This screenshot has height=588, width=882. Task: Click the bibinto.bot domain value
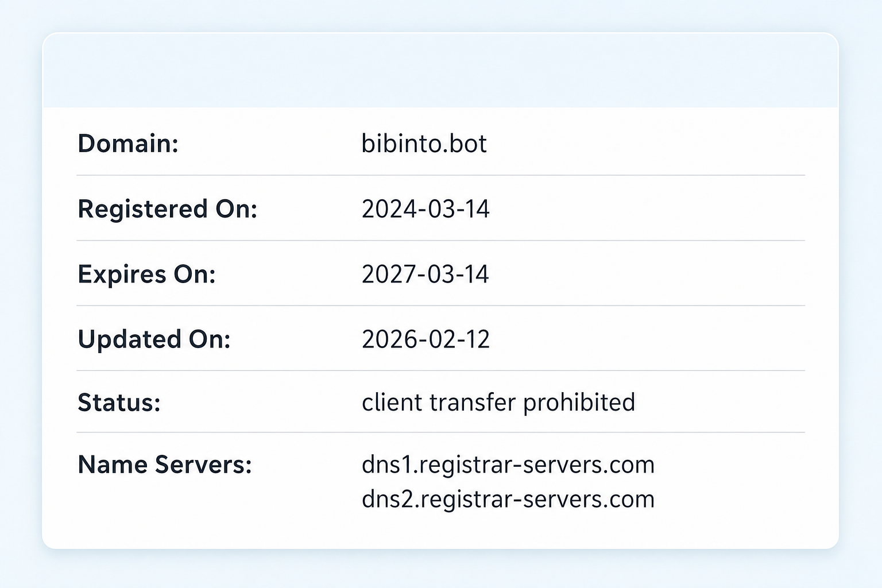(424, 144)
